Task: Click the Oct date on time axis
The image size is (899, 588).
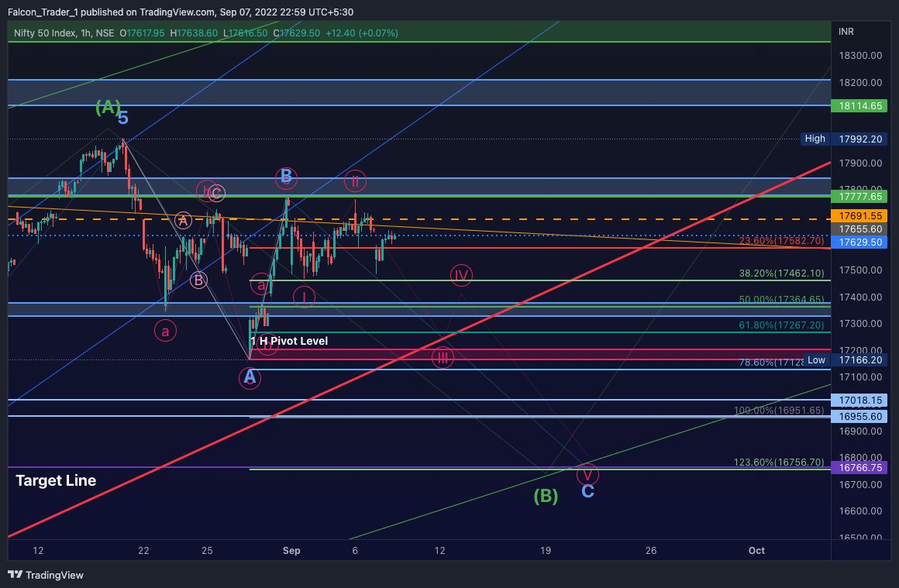Action: click(x=757, y=551)
